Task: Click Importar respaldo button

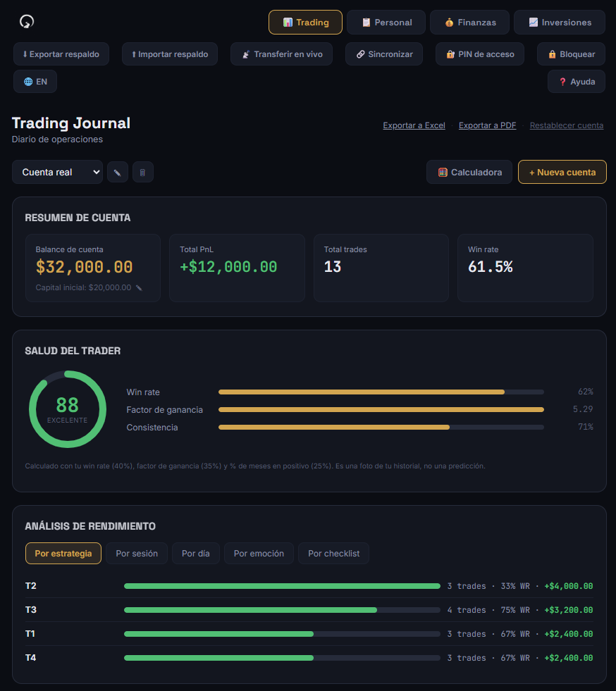Action: click(x=170, y=54)
